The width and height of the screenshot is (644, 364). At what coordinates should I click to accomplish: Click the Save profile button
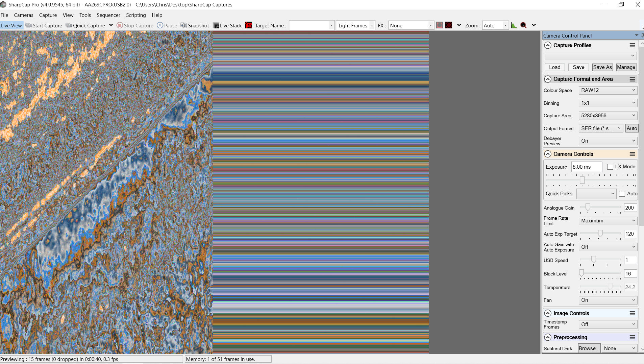578,67
